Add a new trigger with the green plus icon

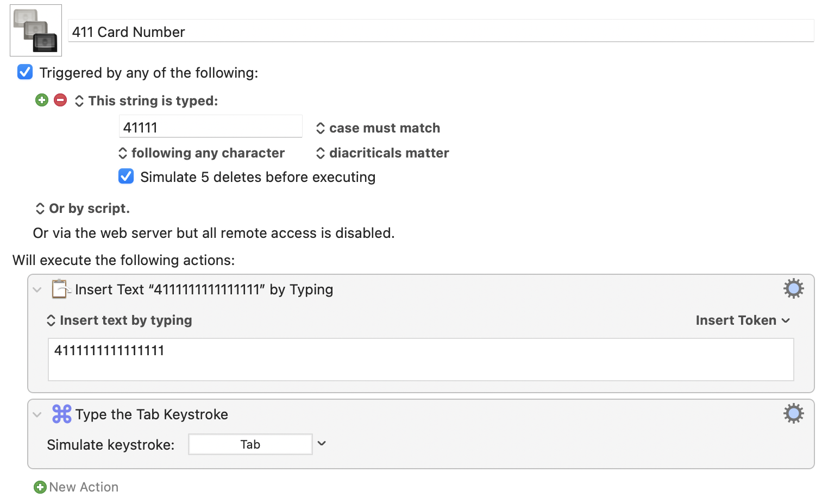coord(42,100)
